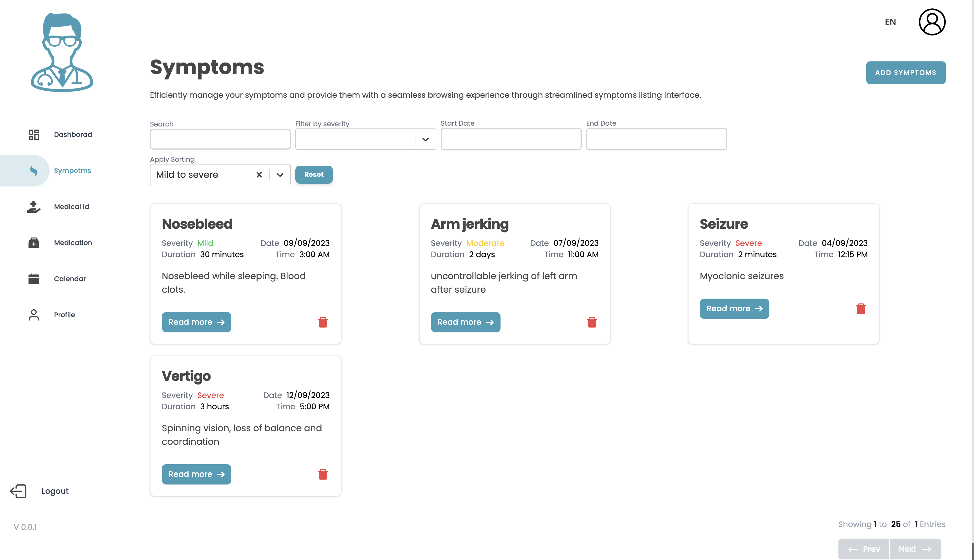Click inside the Search input field
Screen dimensions: 974x560
pos(220,139)
